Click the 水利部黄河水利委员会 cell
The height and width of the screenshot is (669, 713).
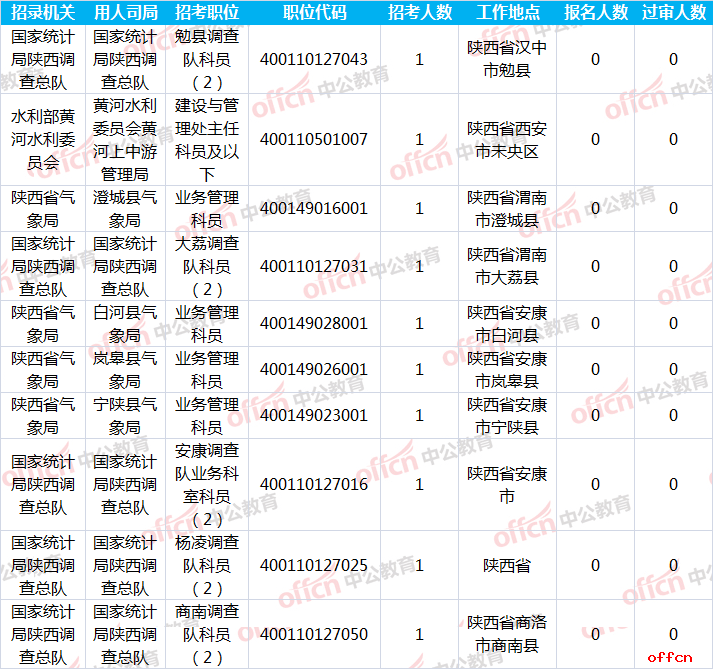pos(42,140)
